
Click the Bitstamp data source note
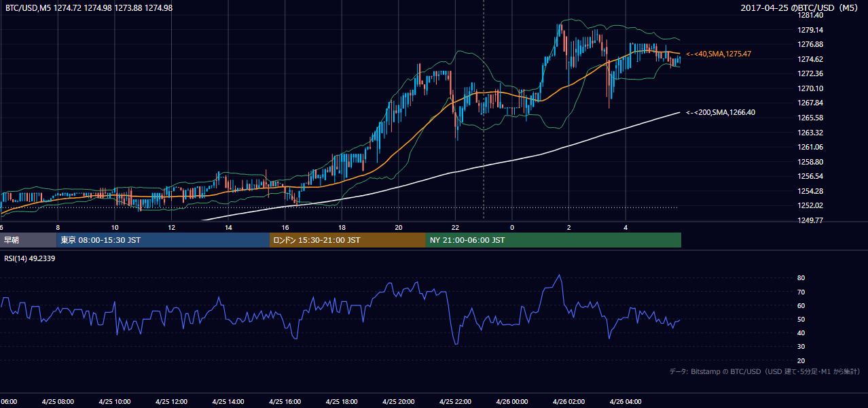point(765,371)
